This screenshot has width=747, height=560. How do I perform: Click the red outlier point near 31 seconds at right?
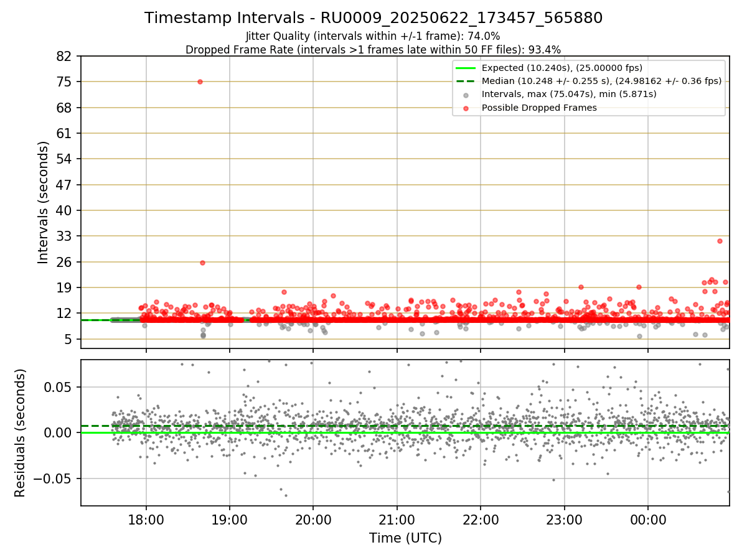point(720,241)
